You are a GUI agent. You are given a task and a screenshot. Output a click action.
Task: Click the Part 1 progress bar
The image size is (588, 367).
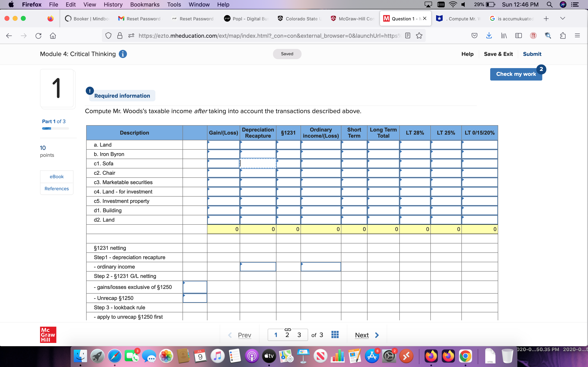tap(55, 128)
